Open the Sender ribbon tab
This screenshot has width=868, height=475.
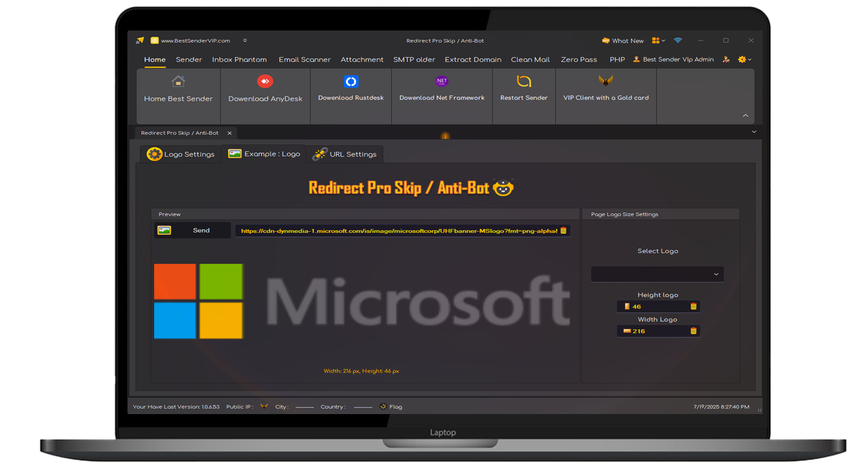coord(189,60)
